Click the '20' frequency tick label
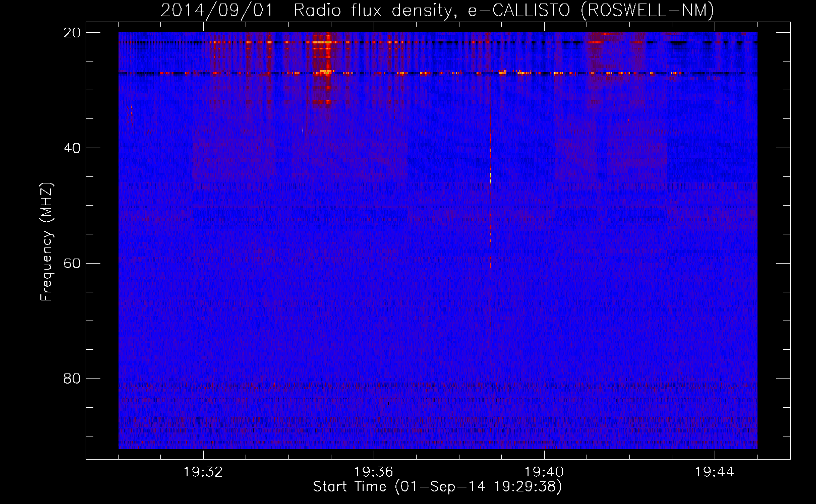The height and width of the screenshot is (504, 816). click(72, 33)
